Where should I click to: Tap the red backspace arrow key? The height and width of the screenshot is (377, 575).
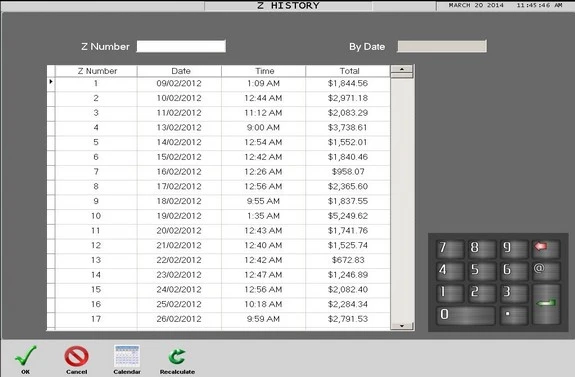[x=546, y=249]
